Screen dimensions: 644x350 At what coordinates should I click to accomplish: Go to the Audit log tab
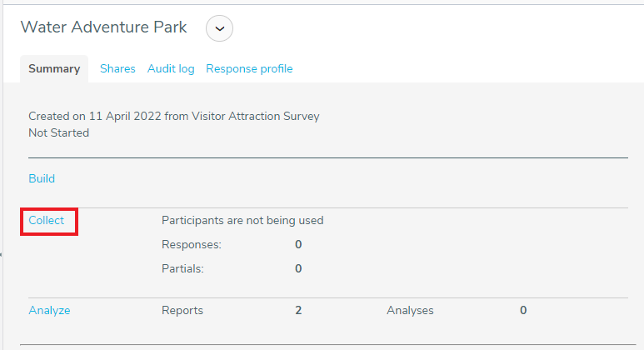coord(171,69)
